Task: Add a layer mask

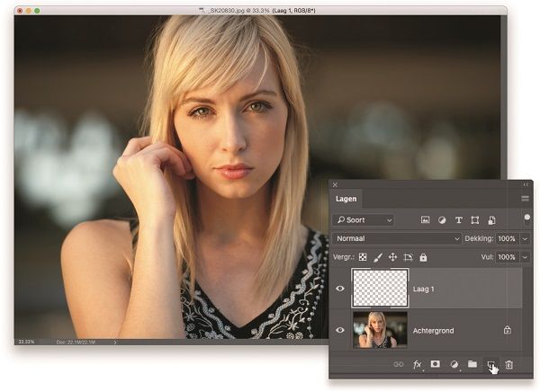Action: click(436, 364)
